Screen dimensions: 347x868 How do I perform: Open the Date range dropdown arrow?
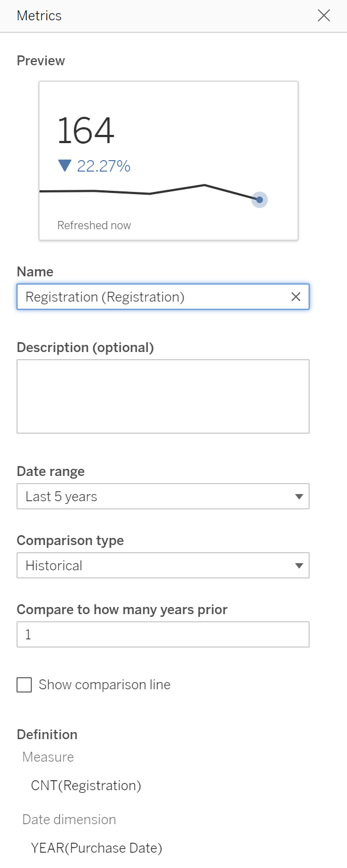coord(299,497)
